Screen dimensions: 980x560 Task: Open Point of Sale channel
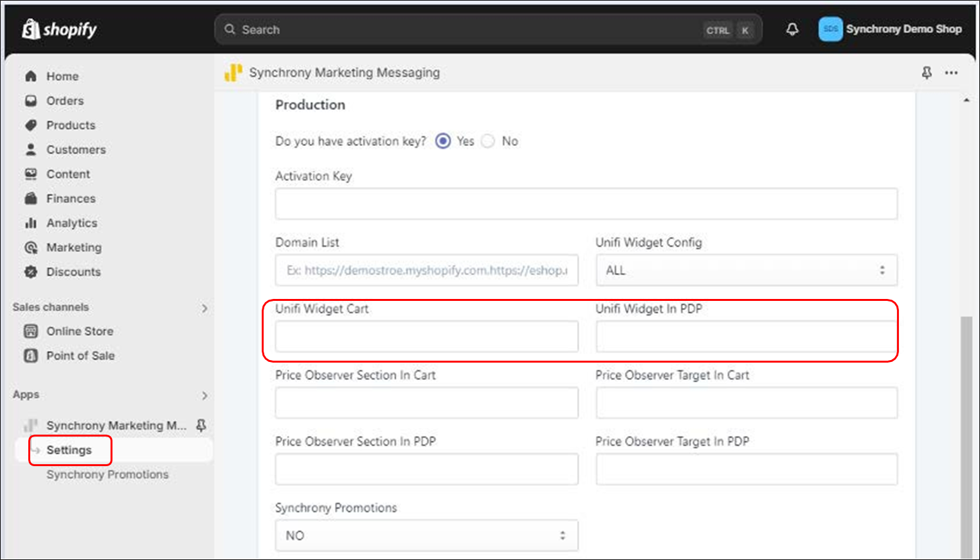(x=80, y=356)
